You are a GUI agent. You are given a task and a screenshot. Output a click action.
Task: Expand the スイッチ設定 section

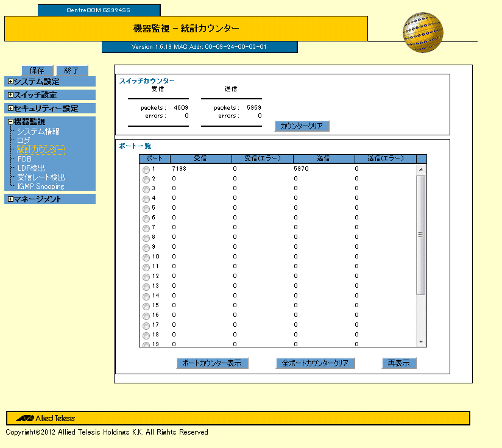point(10,95)
